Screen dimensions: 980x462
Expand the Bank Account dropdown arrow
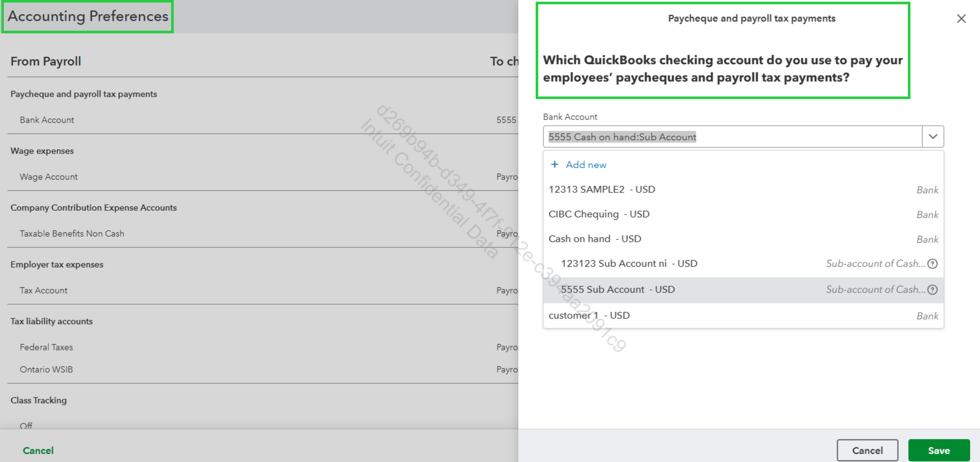933,137
